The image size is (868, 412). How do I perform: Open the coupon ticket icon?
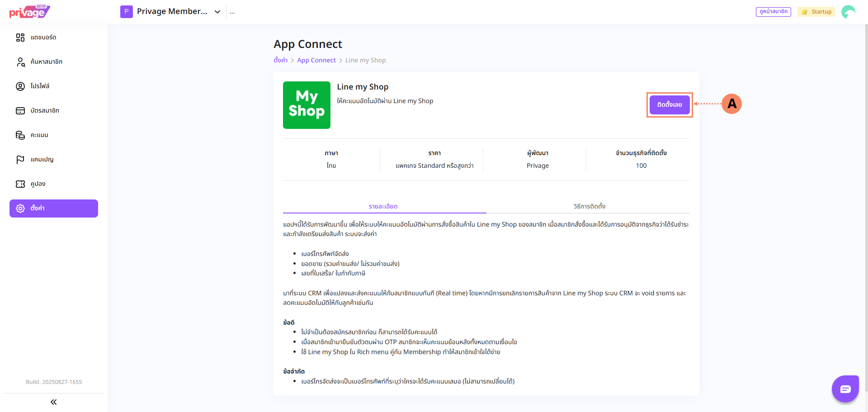pyautogui.click(x=20, y=184)
